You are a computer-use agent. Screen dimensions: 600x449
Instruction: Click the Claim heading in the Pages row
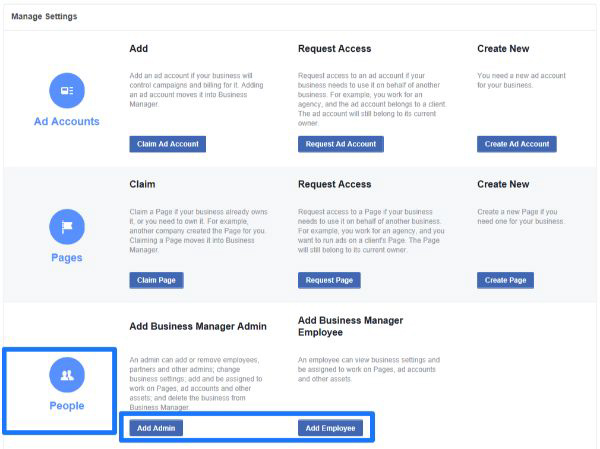(143, 184)
